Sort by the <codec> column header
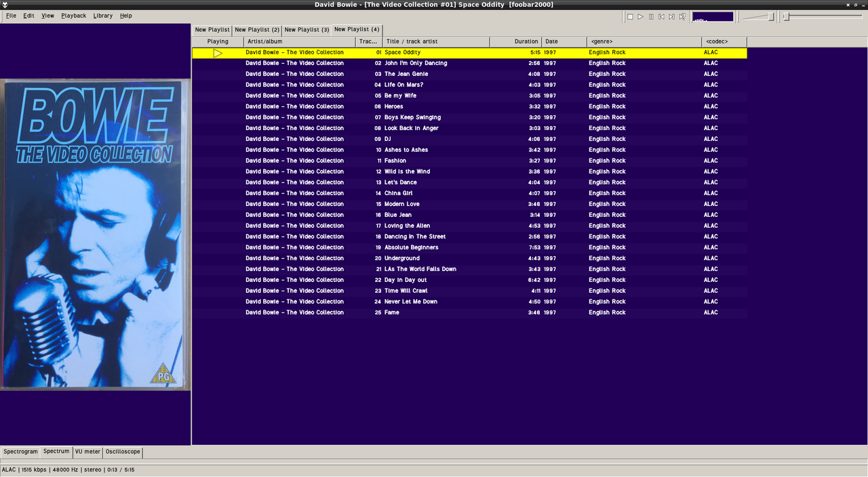This screenshot has width=868, height=477. [x=724, y=41]
